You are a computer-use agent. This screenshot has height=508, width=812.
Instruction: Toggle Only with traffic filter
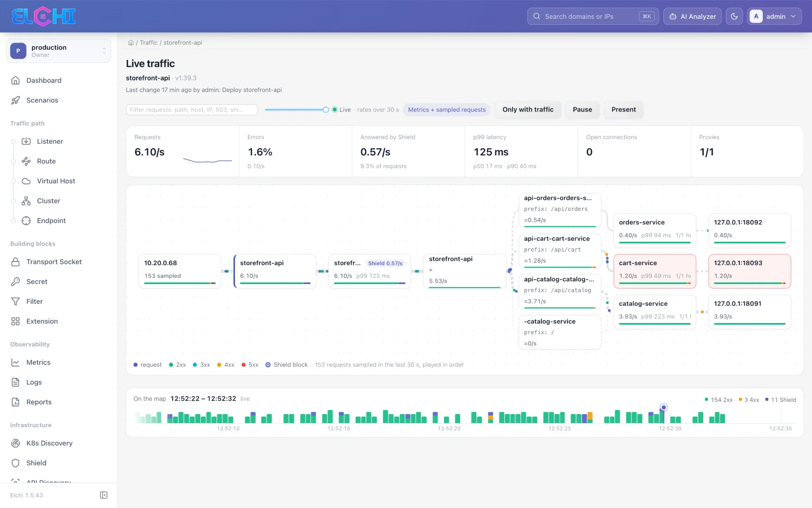528,110
